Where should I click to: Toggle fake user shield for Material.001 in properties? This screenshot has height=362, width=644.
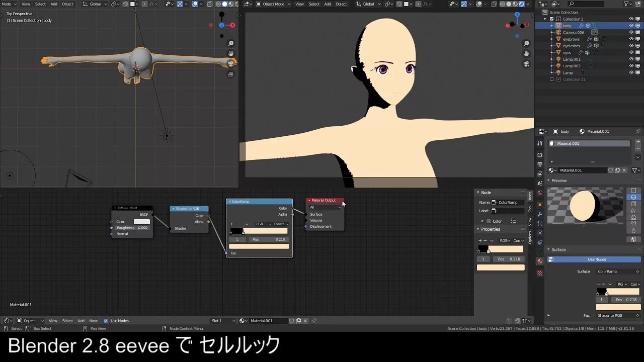(611, 170)
